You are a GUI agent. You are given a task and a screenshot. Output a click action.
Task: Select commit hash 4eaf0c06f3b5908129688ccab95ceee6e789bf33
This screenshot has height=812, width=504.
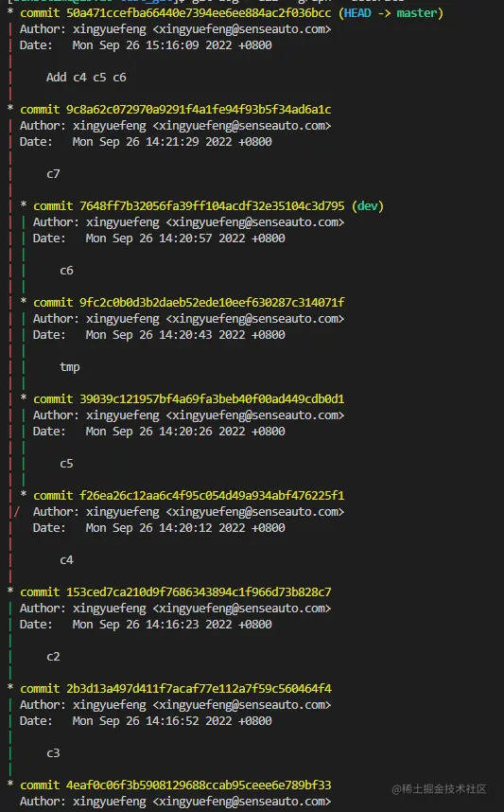[x=199, y=786]
